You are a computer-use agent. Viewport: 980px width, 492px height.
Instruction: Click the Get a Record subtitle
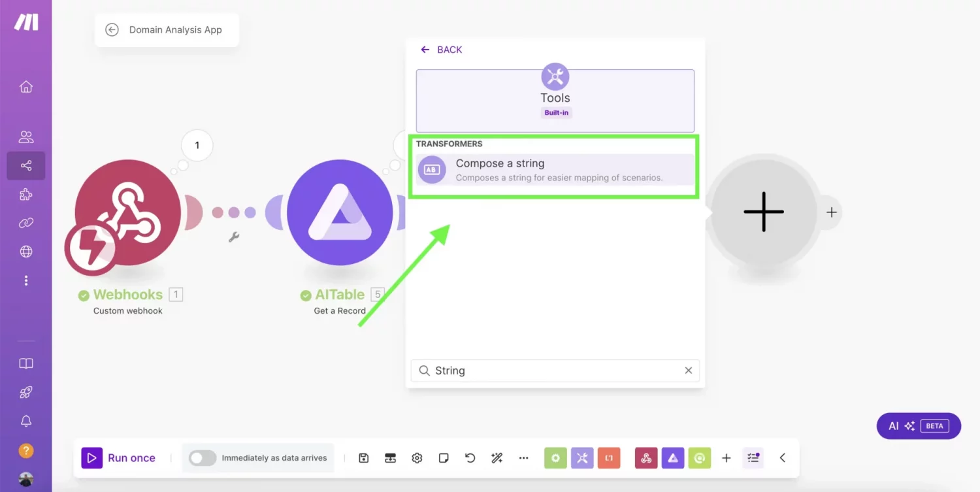point(340,311)
